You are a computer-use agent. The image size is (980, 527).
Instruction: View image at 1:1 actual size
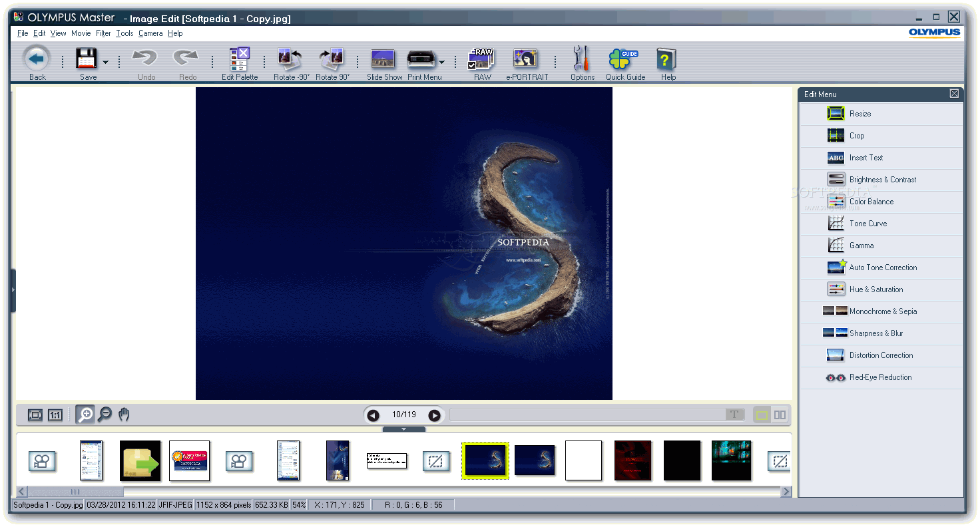tap(55, 415)
